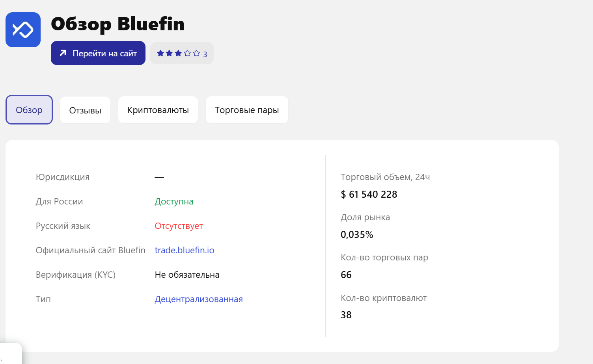
Task: Click the review count number 3
Action: [205, 53]
